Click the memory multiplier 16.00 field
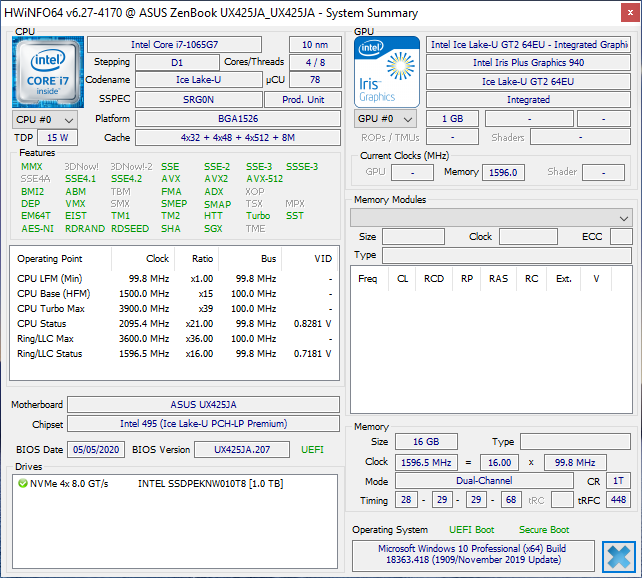642x578 pixels. (x=500, y=463)
